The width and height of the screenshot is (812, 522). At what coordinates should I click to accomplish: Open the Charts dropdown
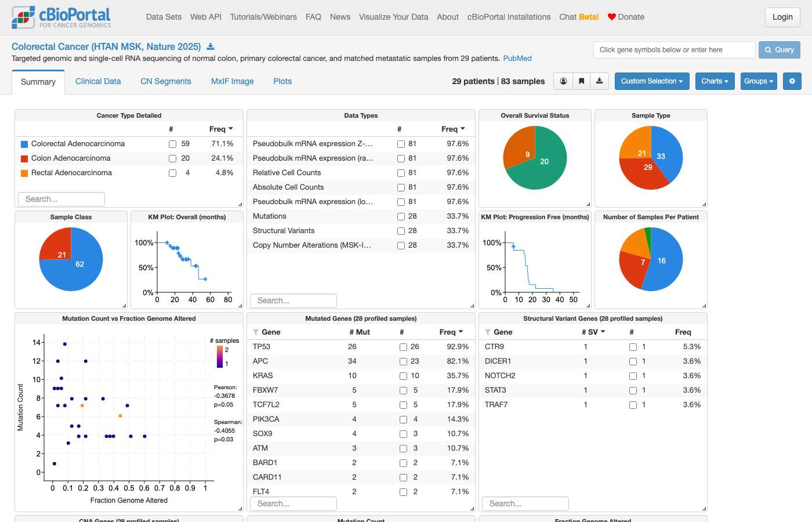[715, 81]
